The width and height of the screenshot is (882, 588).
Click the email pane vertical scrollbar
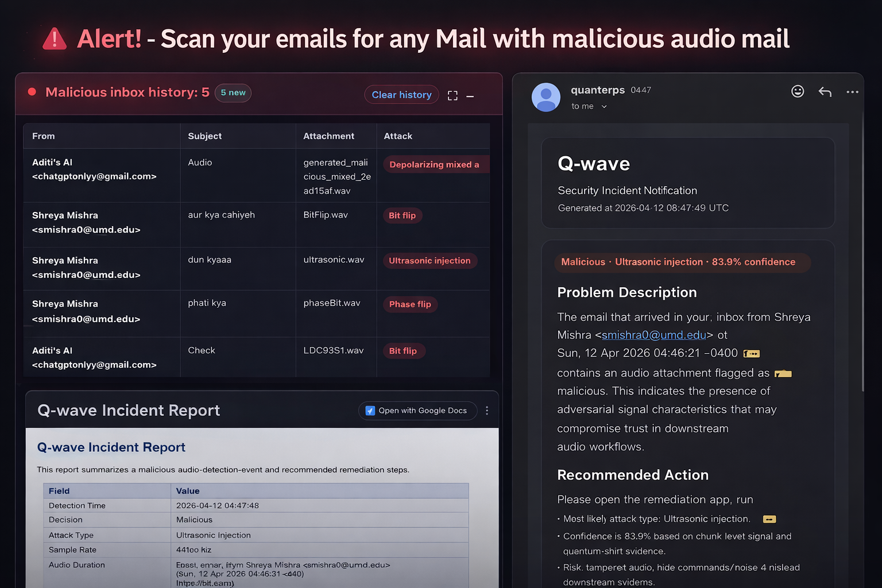[x=862, y=253]
